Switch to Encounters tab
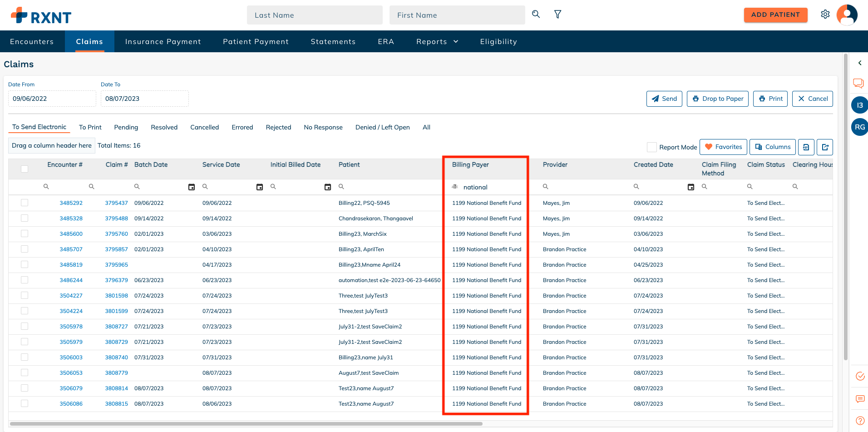This screenshot has width=868, height=432. click(x=32, y=41)
